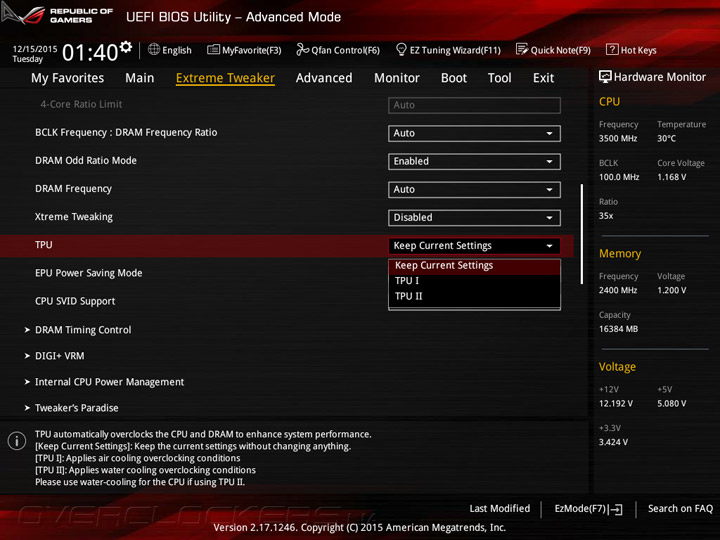Screen dimensions: 720x540
Task: Launch EZ Tuning Wizard lightbulb icon
Action: tap(401, 49)
